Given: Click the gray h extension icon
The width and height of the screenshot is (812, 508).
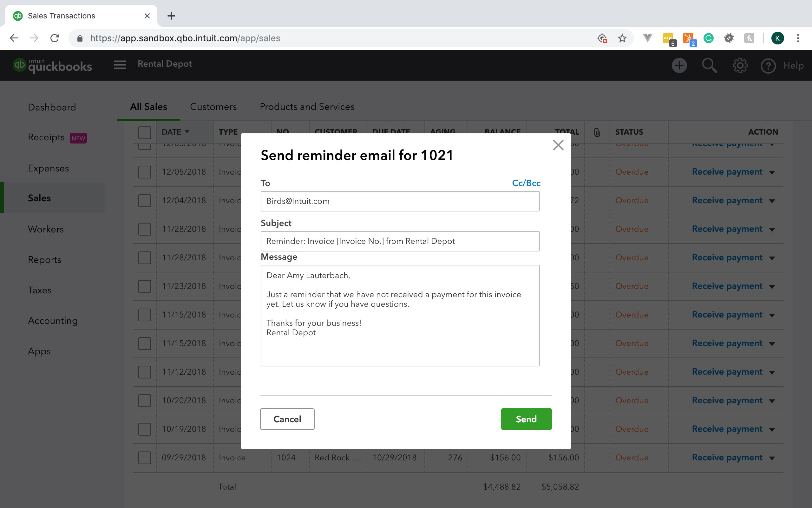Looking at the screenshot, I should click(x=749, y=38).
